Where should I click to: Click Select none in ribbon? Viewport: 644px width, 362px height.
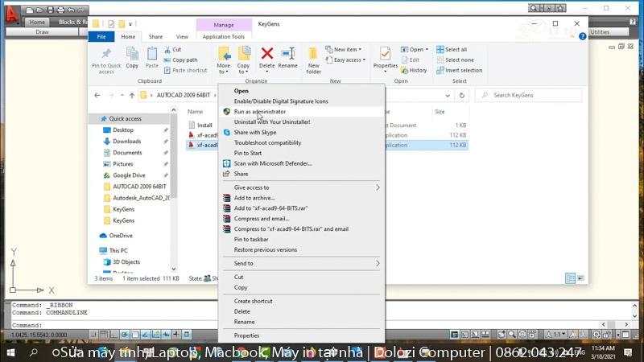455,60
